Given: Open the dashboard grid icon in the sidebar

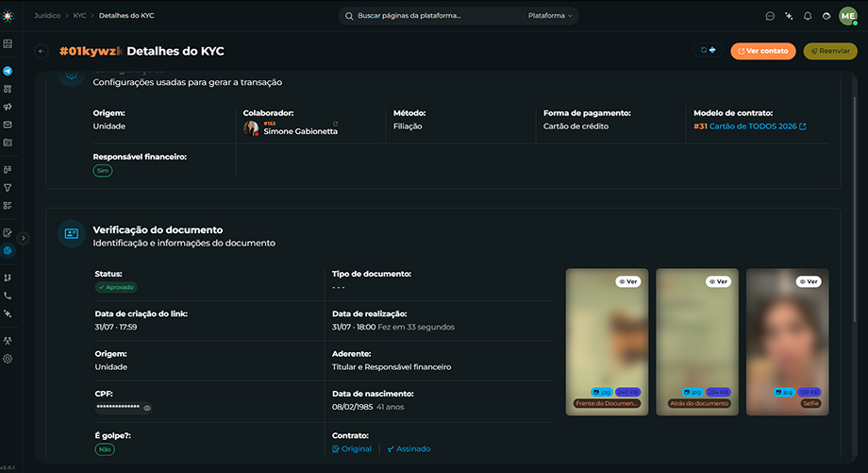Looking at the screenshot, I should tap(8, 43).
